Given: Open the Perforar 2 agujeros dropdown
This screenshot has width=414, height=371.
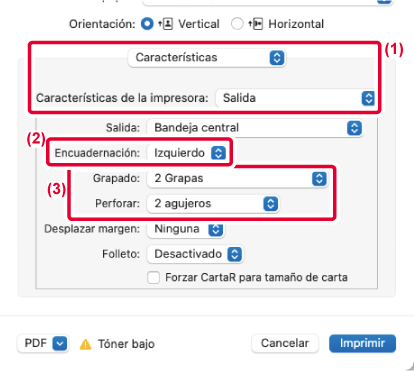Looking at the screenshot, I should pos(213,204).
